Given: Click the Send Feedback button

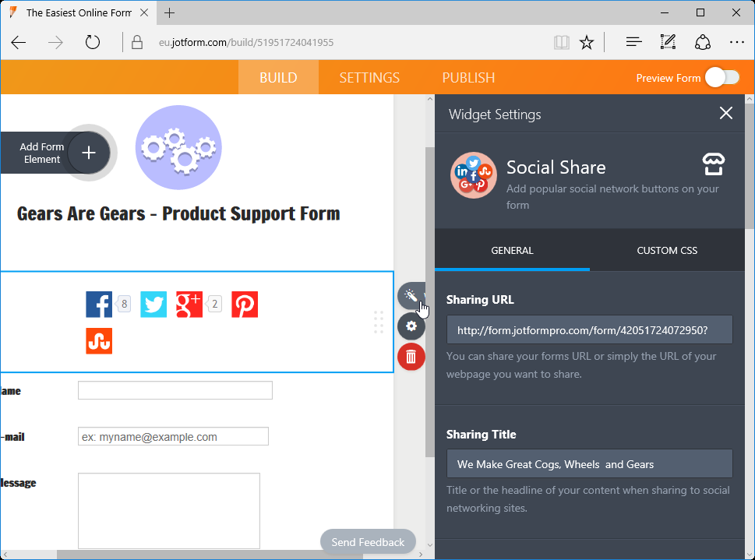Looking at the screenshot, I should tap(367, 541).
